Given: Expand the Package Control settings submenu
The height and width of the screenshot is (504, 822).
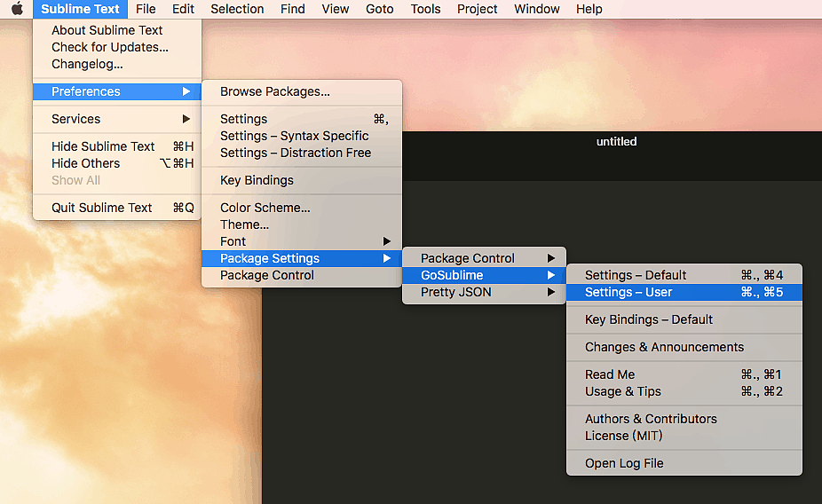Looking at the screenshot, I should (468, 258).
